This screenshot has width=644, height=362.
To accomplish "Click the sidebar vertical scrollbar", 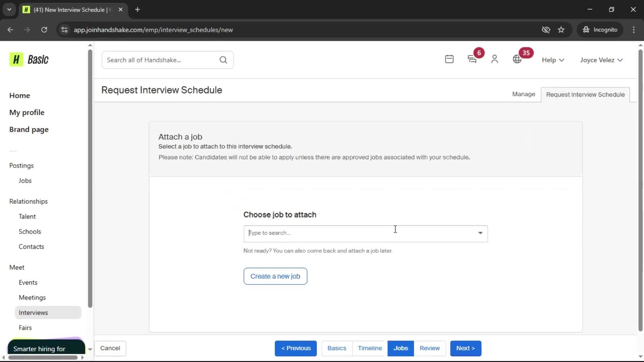I will [x=90, y=178].
